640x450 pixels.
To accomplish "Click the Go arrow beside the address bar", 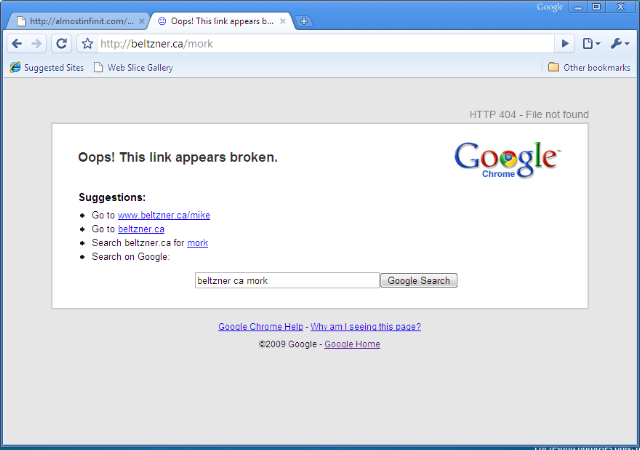I will 565,43.
